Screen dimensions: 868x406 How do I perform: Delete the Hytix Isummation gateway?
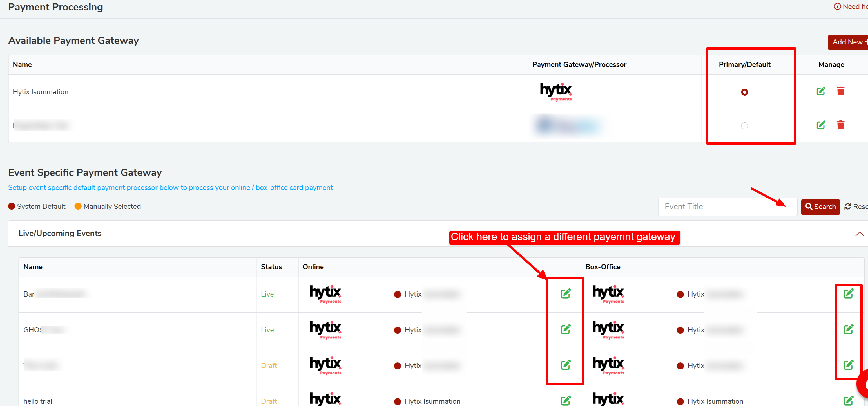(x=840, y=91)
